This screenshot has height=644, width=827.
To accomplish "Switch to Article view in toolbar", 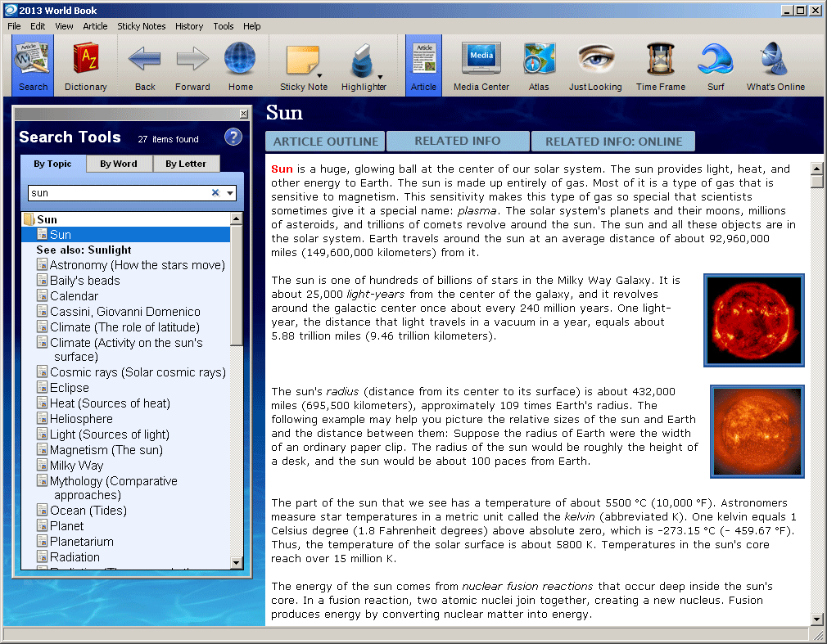I will tap(423, 66).
